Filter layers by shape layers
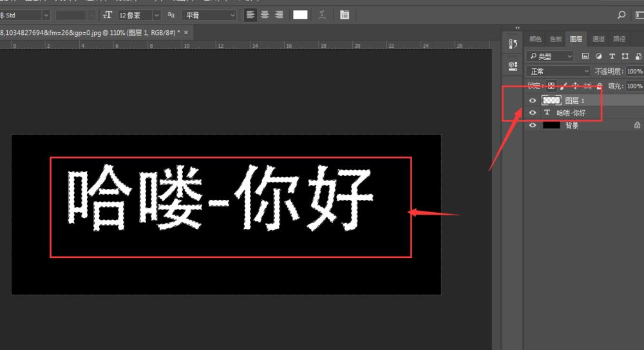Screen dimensions: 644x350 [625, 56]
